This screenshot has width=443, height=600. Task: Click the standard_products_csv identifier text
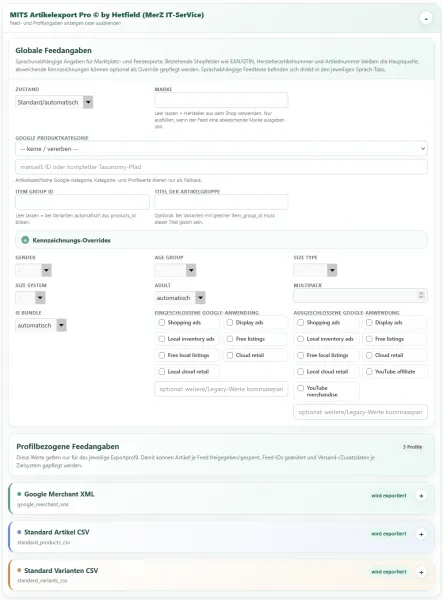[x=44, y=543]
